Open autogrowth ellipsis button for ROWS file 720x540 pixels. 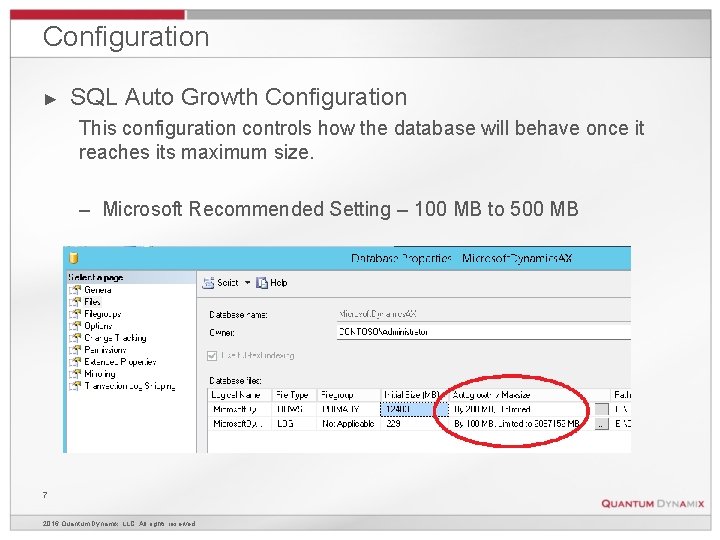pyautogui.click(x=602, y=409)
